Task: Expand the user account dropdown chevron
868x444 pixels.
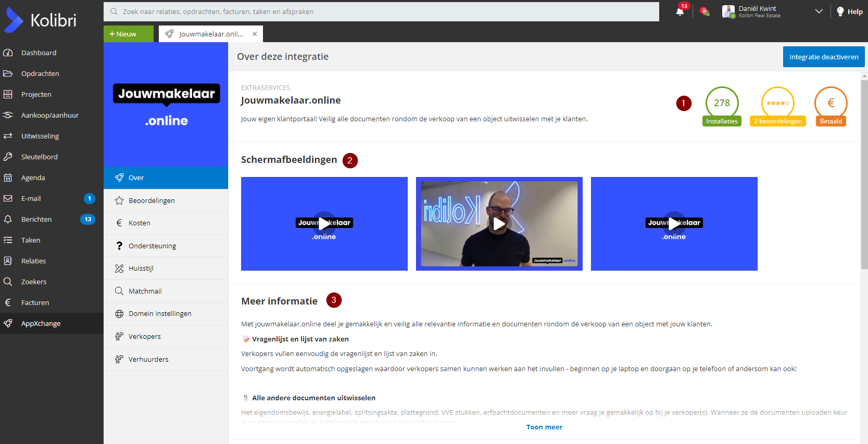Action: 819,11
